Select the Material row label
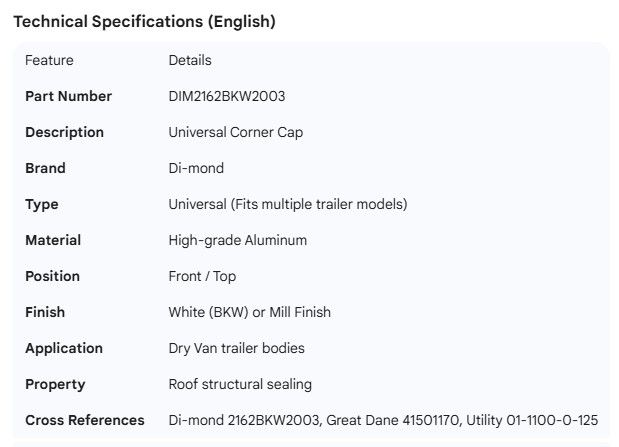The image size is (619, 447). tap(53, 240)
